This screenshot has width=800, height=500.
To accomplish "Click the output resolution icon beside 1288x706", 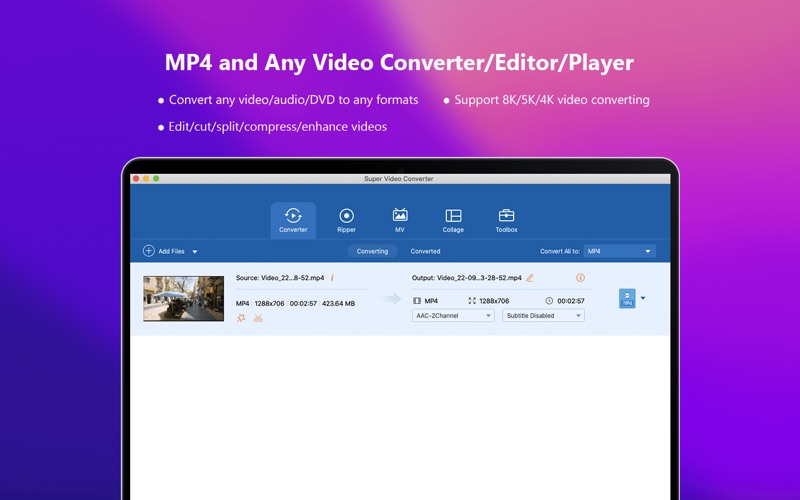I will (472, 301).
